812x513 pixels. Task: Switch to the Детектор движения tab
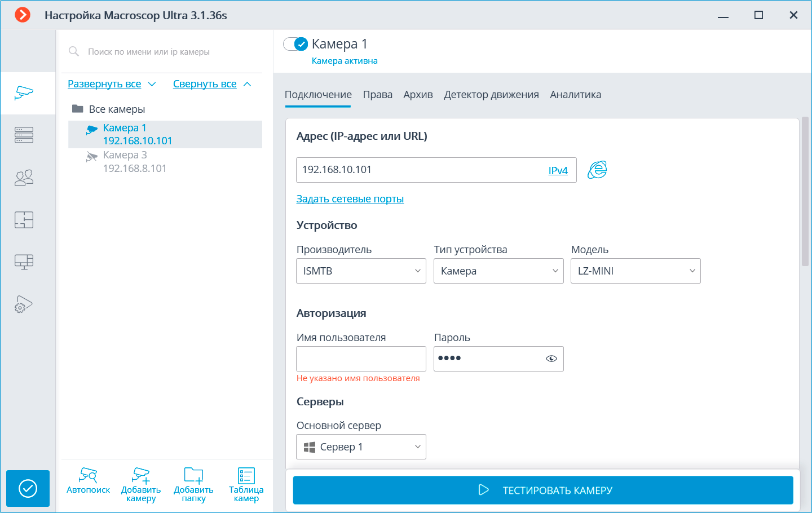pyautogui.click(x=491, y=95)
